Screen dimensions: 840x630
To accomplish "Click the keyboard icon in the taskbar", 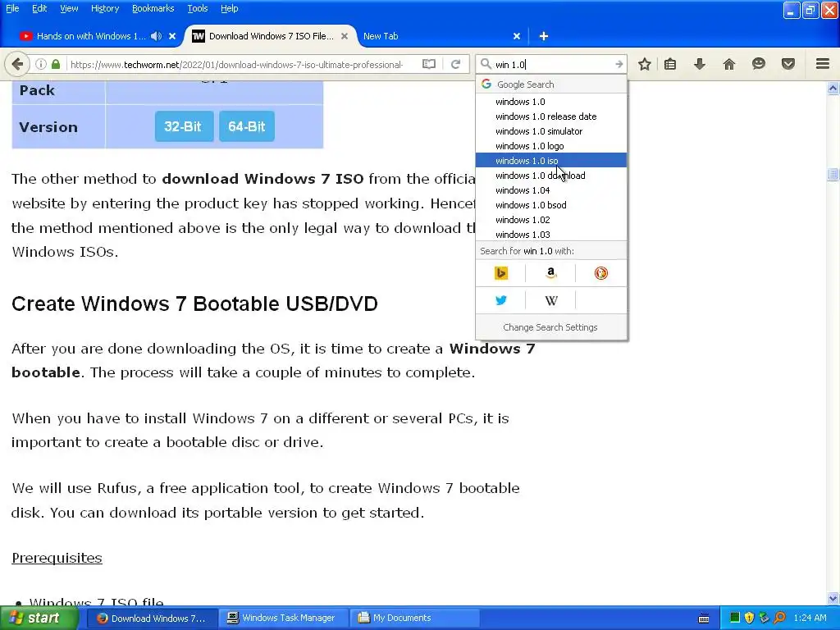I will pos(704,619).
